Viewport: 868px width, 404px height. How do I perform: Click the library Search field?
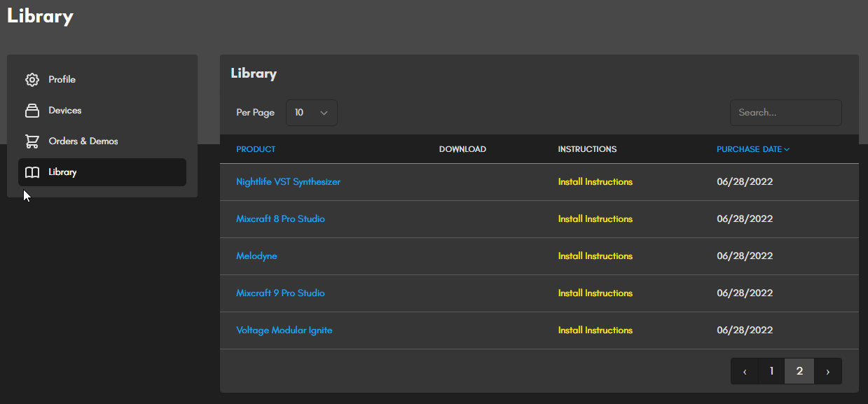tap(786, 113)
